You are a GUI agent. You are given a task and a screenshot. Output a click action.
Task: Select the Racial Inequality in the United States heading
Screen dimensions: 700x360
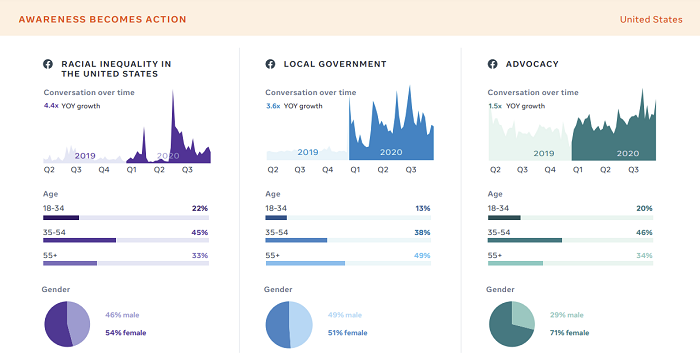pyautogui.click(x=116, y=69)
